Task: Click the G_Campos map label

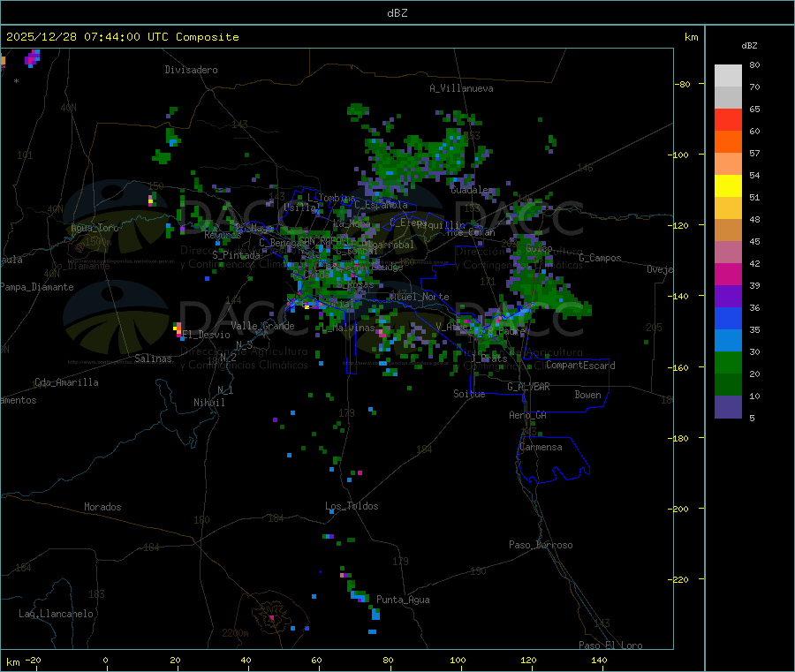Action: pos(600,258)
